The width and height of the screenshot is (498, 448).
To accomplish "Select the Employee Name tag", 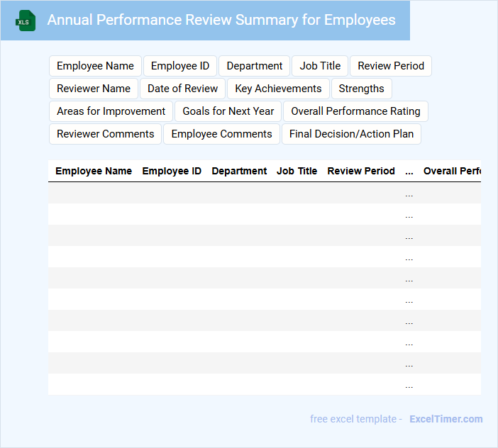I will (x=95, y=66).
